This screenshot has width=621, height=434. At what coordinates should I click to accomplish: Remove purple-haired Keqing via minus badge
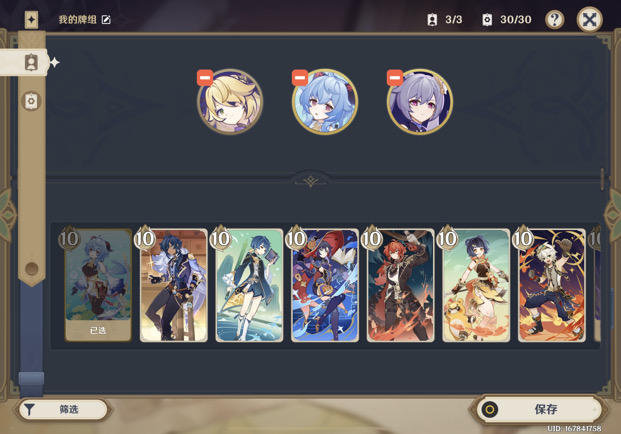[395, 78]
